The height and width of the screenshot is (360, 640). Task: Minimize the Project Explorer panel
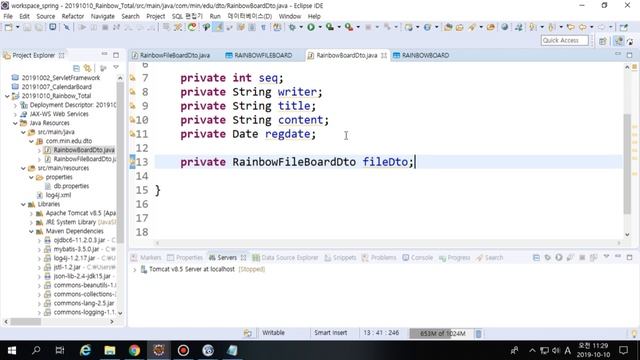click(x=104, y=54)
